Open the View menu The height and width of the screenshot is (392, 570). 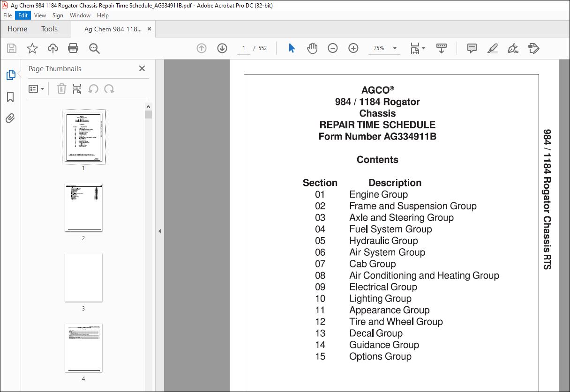pyautogui.click(x=40, y=15)
